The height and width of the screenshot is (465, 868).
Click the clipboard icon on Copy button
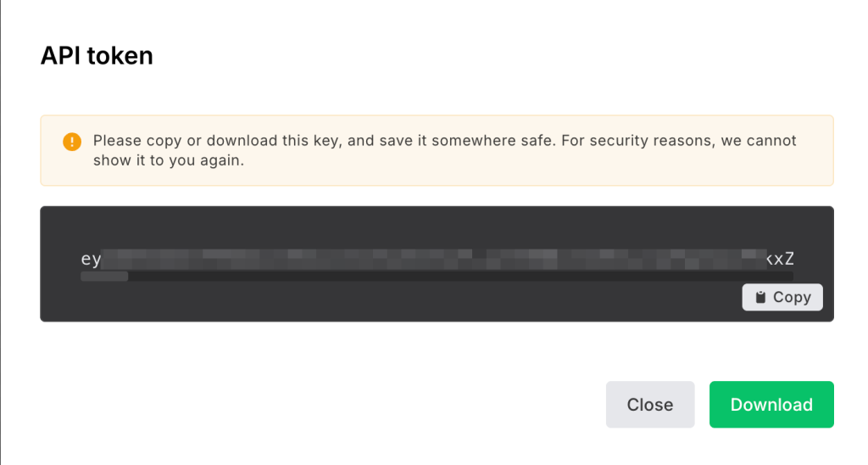click(761, 297)
